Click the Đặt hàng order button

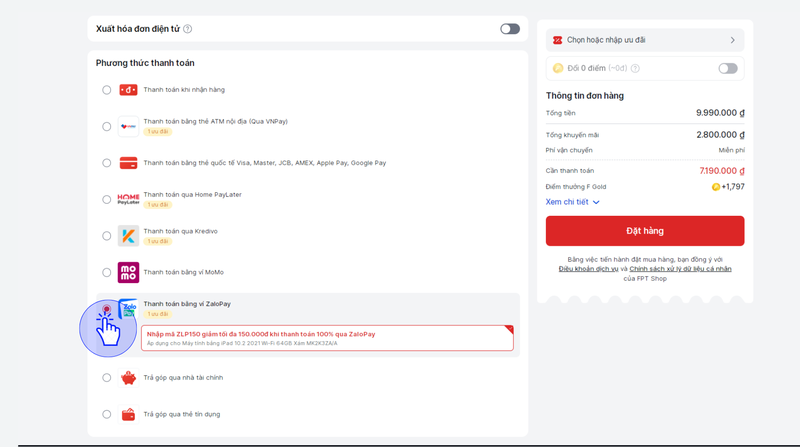645,231
